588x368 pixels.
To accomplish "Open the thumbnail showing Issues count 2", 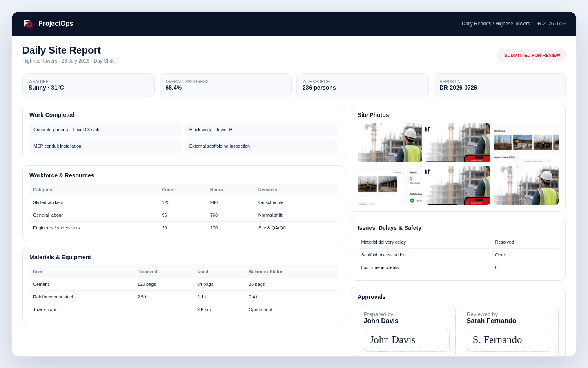I will click(x=390, y=185).
